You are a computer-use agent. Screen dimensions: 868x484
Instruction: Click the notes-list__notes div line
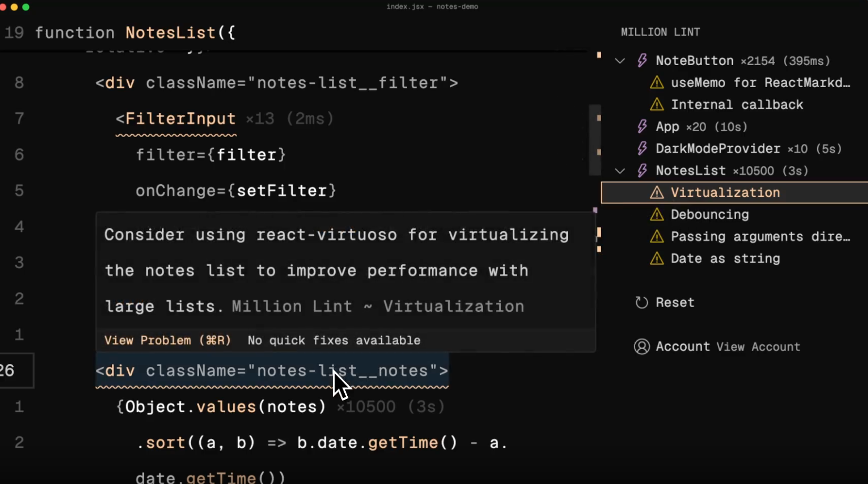point(272,371)
